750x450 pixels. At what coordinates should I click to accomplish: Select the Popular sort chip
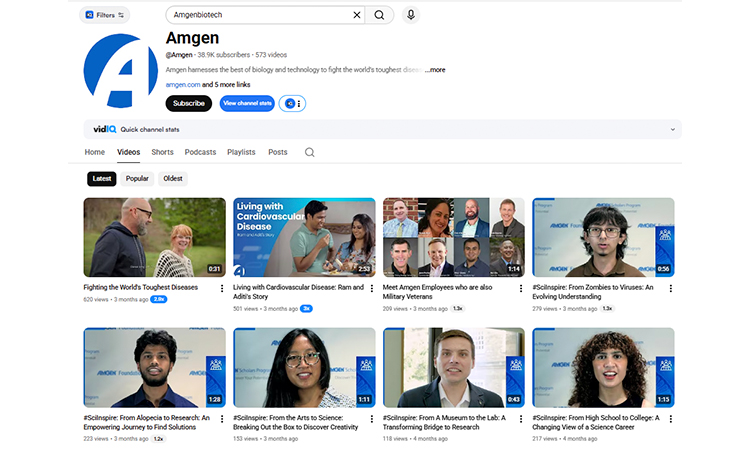[137, 179]
